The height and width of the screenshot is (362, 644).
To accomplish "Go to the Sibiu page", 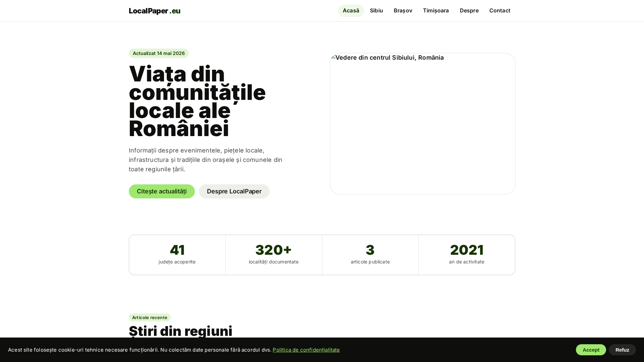I will pos(376,11).
